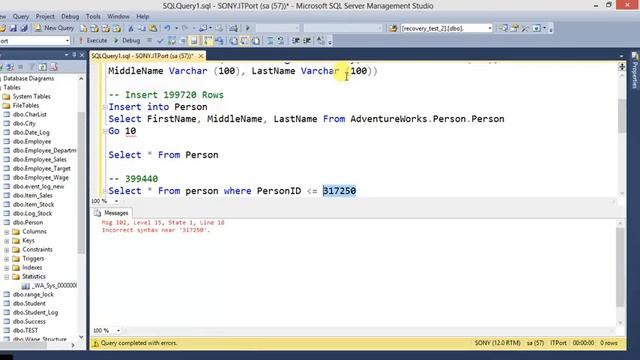Select the dbo.Student_Log table
Screen dimensions: 640x360
35,312
